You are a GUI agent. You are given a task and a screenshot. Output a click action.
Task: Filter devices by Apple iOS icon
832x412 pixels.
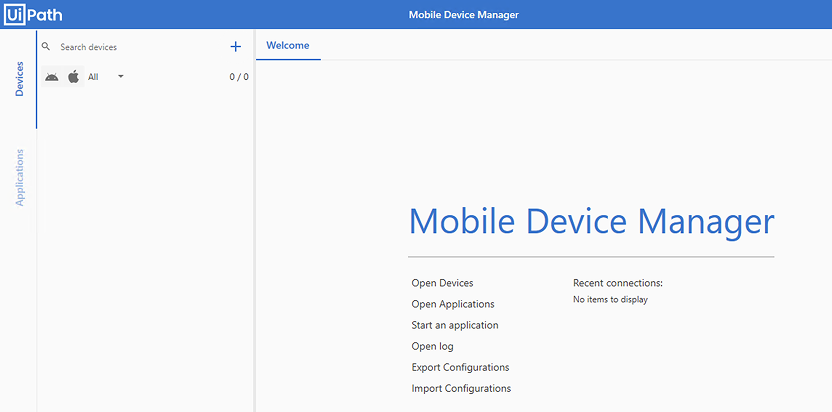point(73,77)
